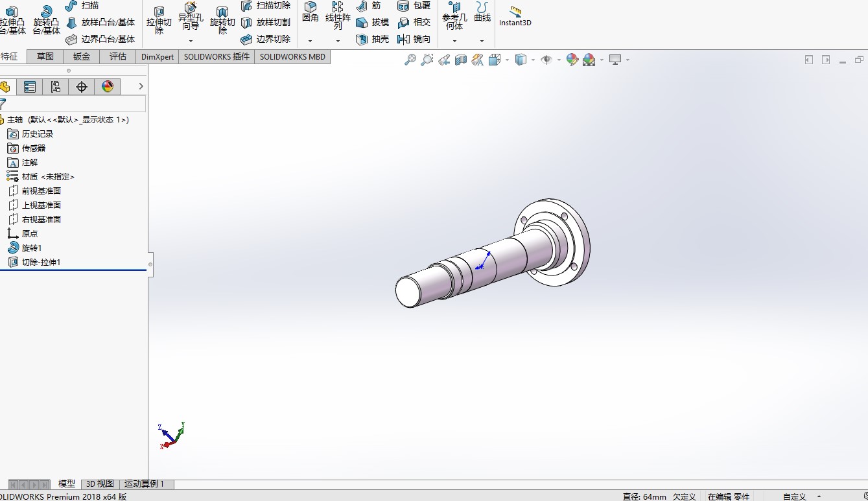
Task: Choose the 抽壳 shell tool
Action: tap(373, 40)
